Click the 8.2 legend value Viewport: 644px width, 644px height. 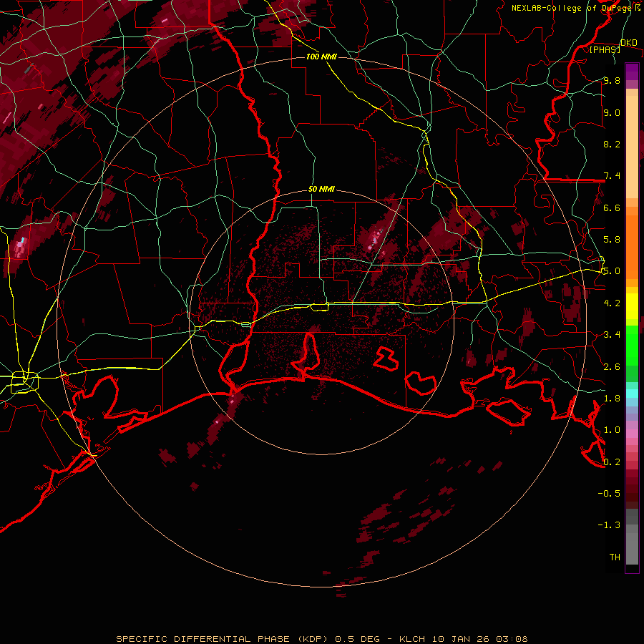pyautogui.click(x=612, y=144)
